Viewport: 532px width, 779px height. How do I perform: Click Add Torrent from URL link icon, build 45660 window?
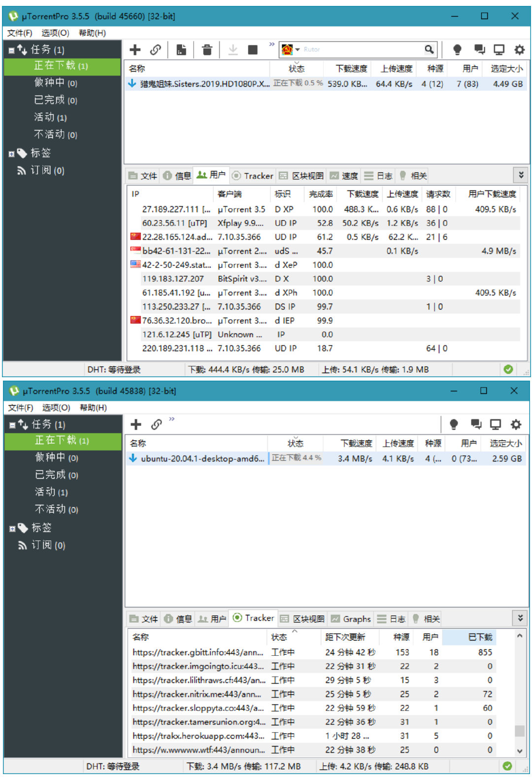pos(156,50)
